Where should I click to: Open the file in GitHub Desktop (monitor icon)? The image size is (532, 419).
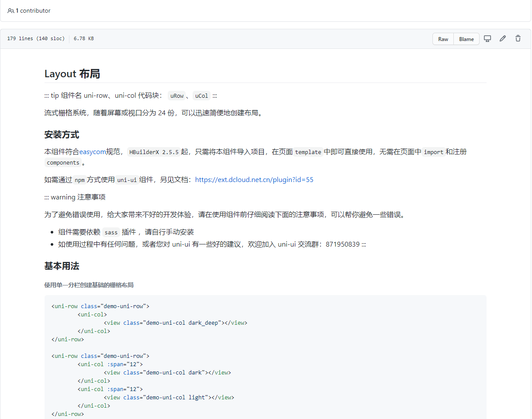[487, 38]
